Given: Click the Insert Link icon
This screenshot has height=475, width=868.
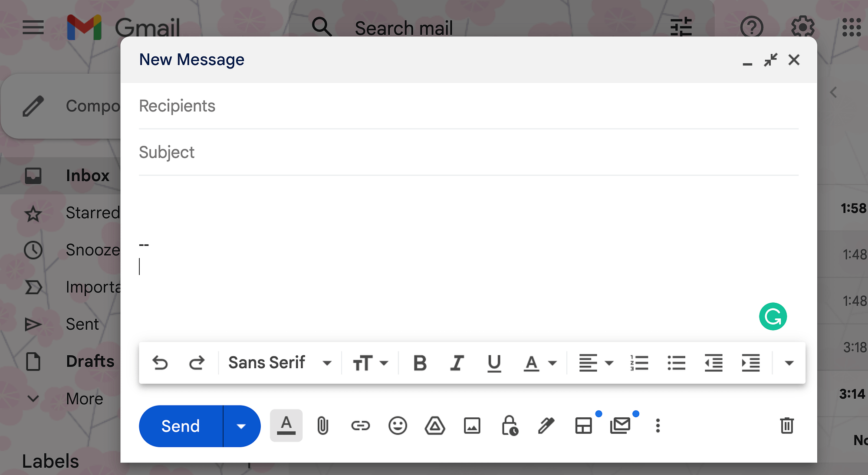Looking at the screenshot, I should point(360,425).
